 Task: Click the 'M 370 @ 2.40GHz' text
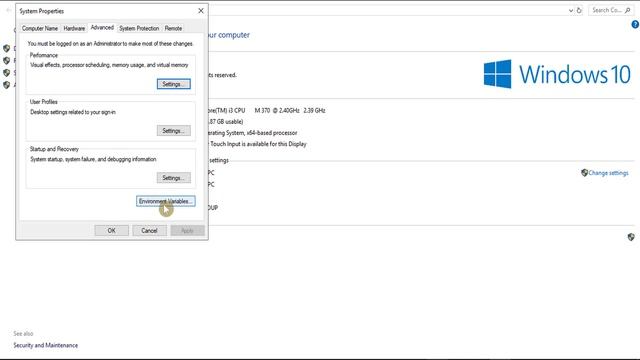click(277, 110)
